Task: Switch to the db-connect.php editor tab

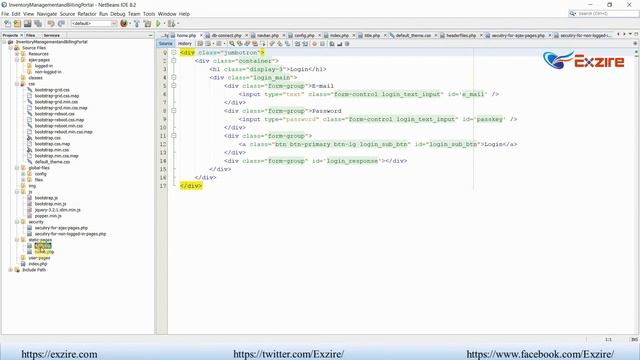Action: (227, 36)
